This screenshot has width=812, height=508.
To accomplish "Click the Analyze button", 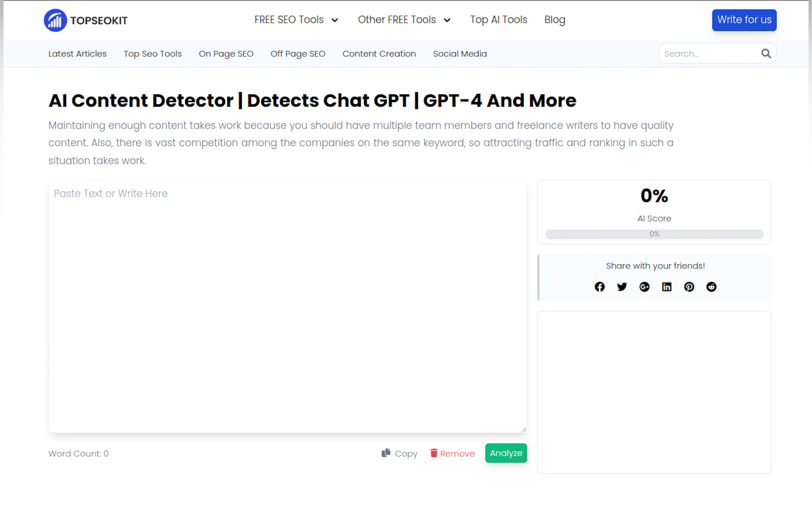I will 505,453.
